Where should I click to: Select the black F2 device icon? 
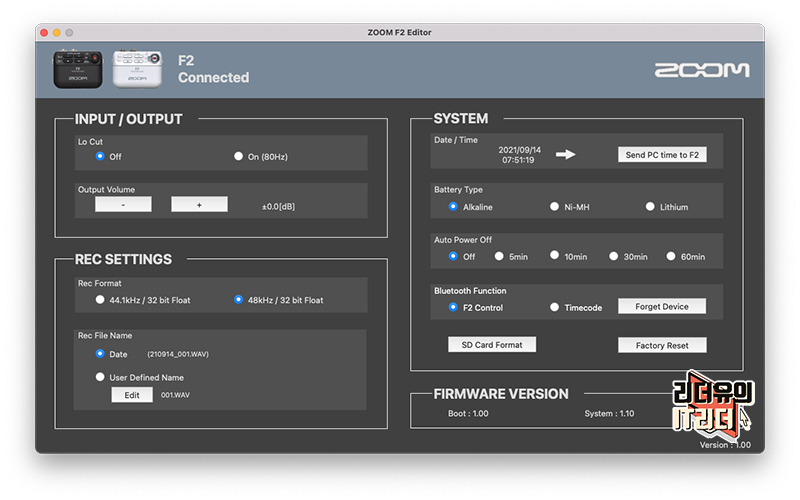78,69
